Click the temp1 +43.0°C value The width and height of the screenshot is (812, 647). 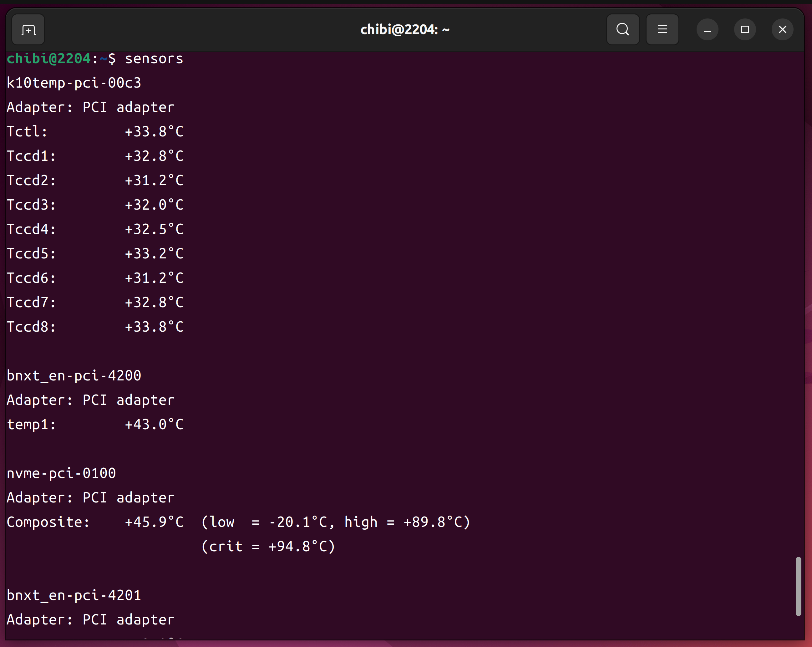[154, 425]
